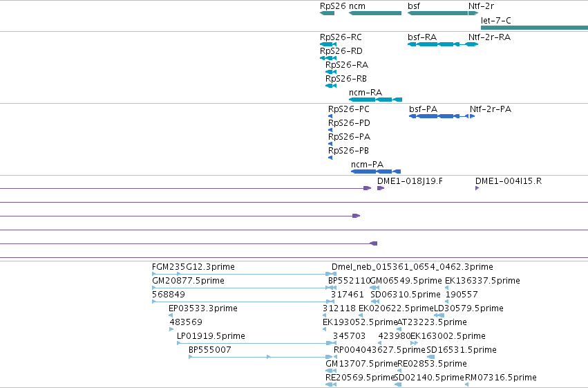The width and height of the screenshot is (588, 388).
Task: Open the RpS26-PA protein feature
Action: 330,144
